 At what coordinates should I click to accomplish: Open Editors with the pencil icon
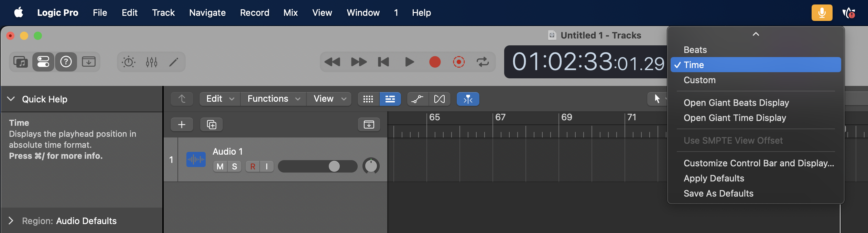pyautogui.click(x=174, y=62)
